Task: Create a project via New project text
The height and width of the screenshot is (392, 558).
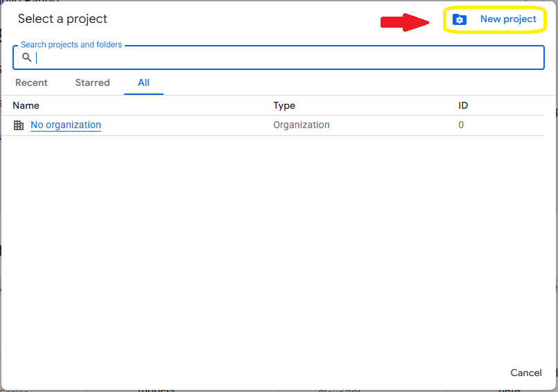Action: pos(508,19)
